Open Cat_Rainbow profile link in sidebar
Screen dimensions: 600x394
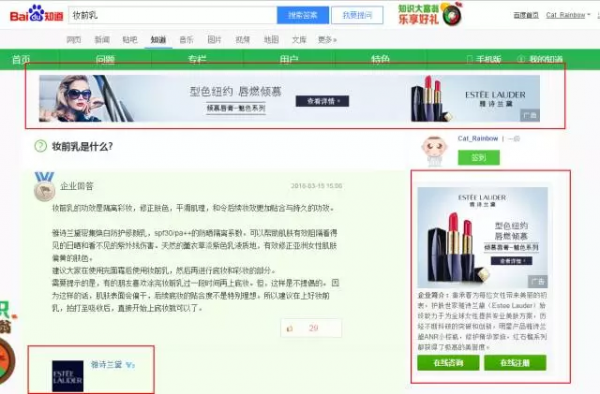pyautogui.click(x=478, y=138)
